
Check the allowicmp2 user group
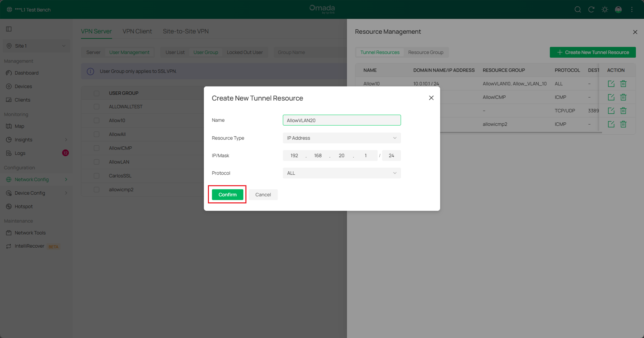[97, 189]
